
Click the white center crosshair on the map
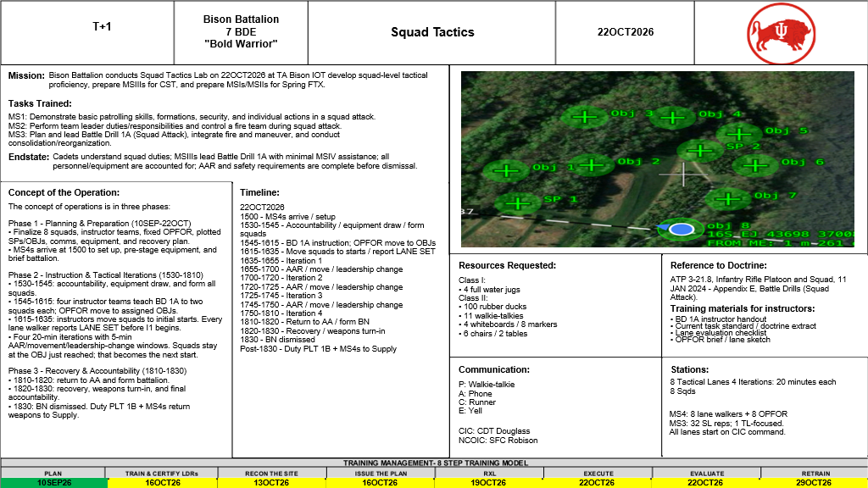(684, 175)
